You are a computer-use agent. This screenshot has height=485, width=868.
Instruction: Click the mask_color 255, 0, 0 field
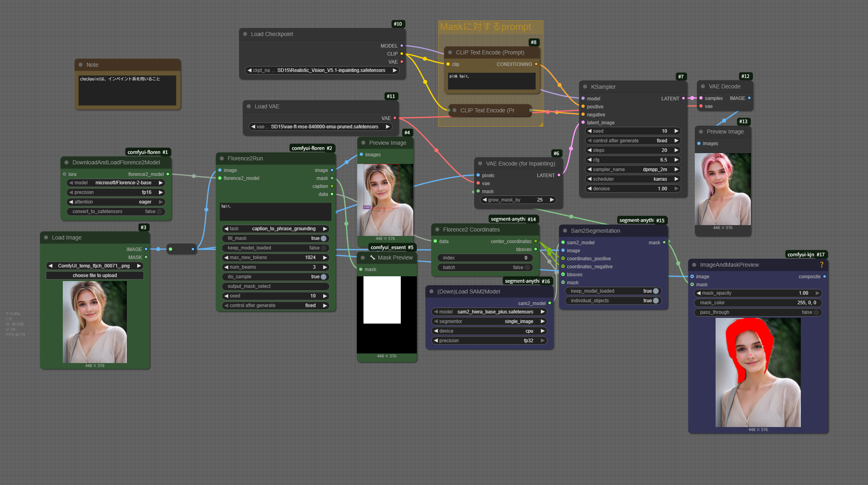coord(758,303)
